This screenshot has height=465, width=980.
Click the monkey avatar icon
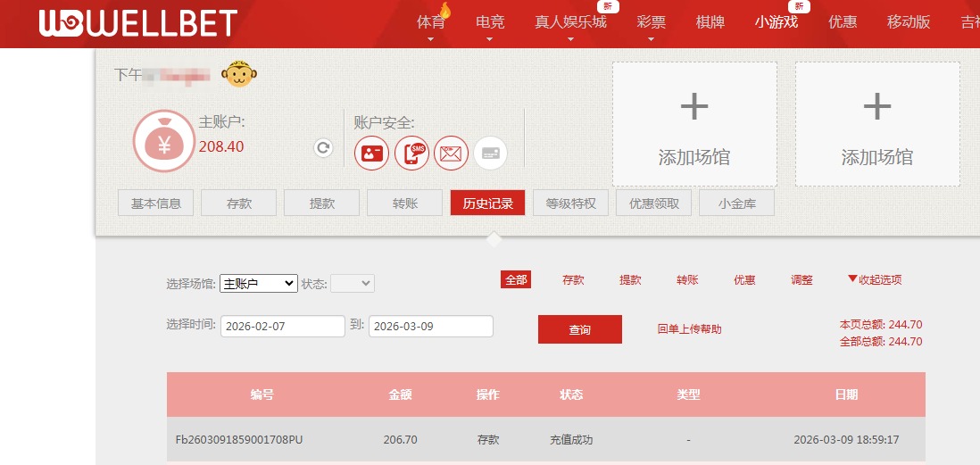click(238, 74)
